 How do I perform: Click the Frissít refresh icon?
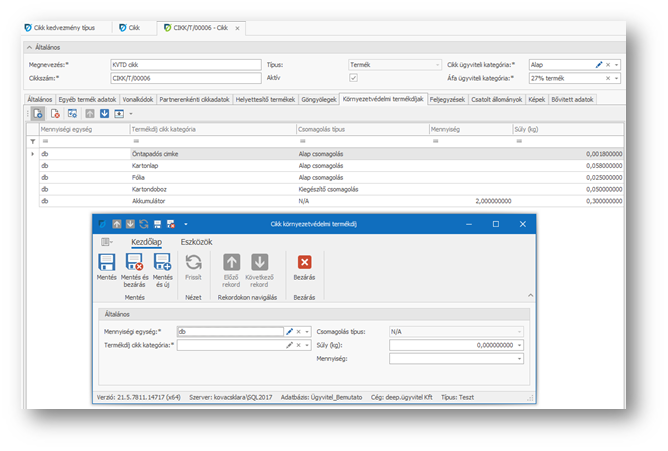194,263
